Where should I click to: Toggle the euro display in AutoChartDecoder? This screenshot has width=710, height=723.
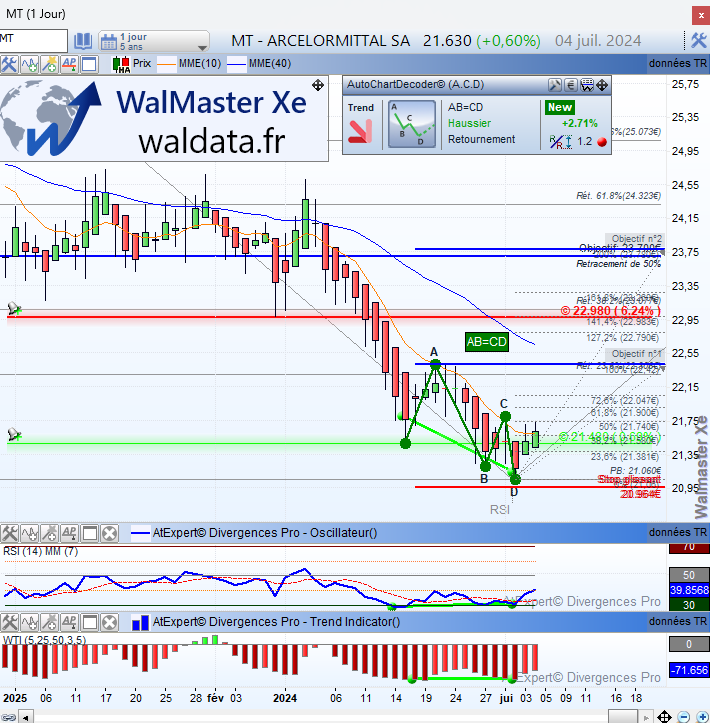[x=571, y=85]
